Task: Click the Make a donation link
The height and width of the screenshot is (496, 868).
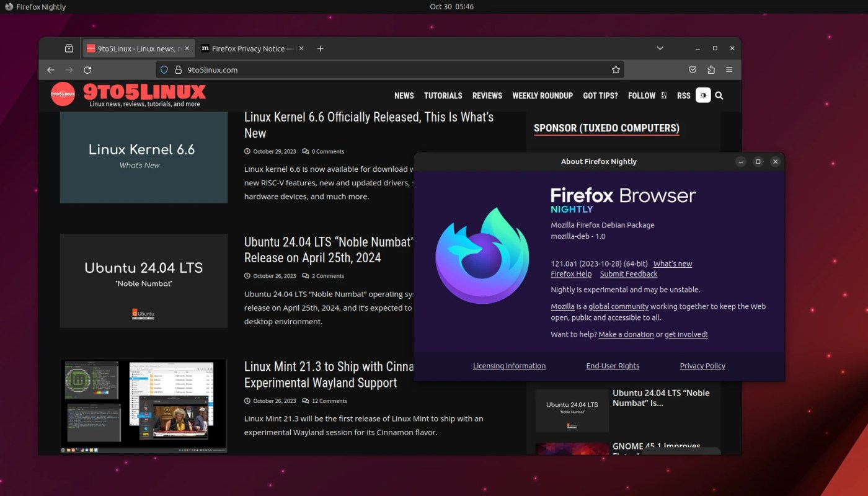Action: (x=626, y=334)
